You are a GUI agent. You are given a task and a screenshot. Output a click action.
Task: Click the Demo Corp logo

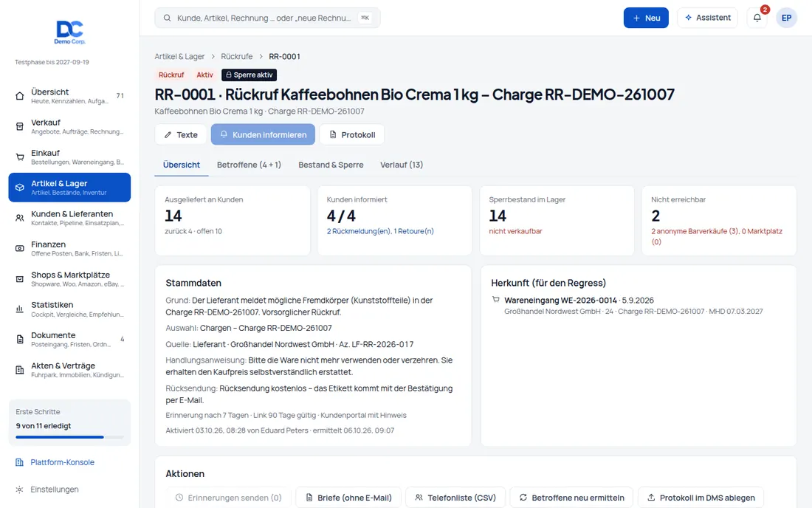(x=70, y=32)
